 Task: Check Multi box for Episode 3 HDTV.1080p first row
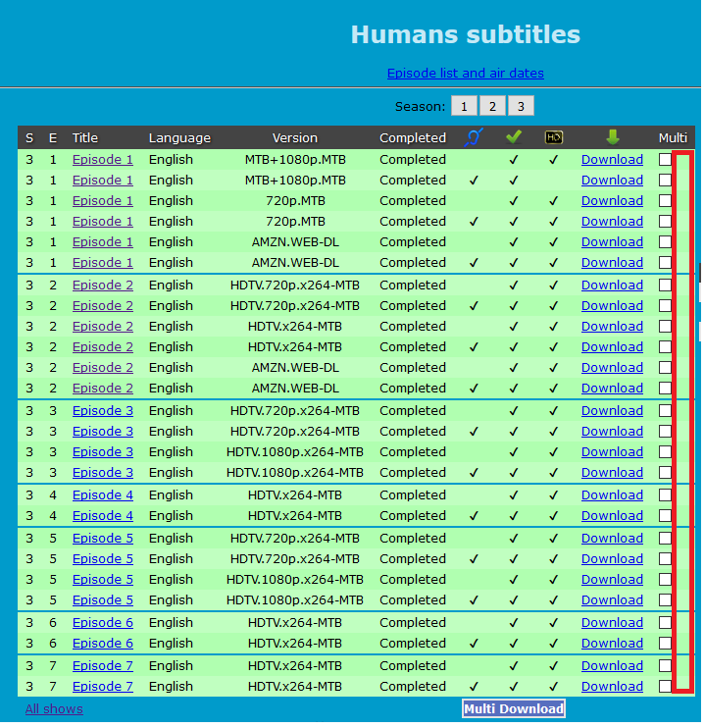tap(665, 452)
